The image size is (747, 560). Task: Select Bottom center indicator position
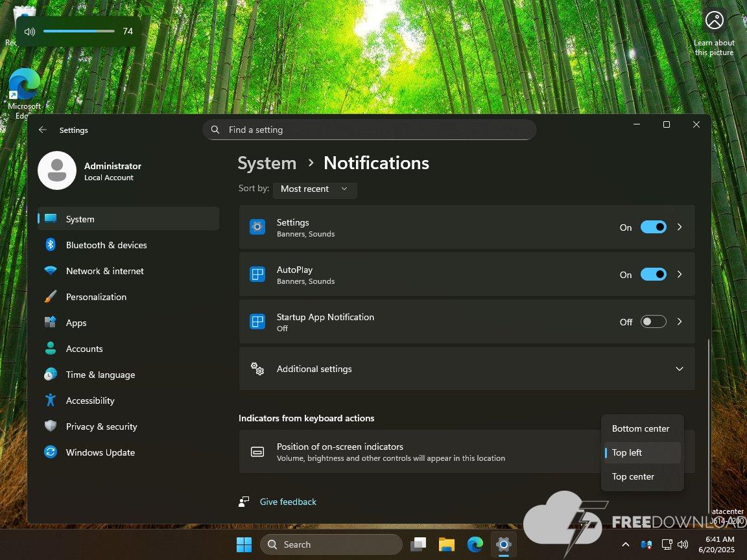[x=641, y=428]
